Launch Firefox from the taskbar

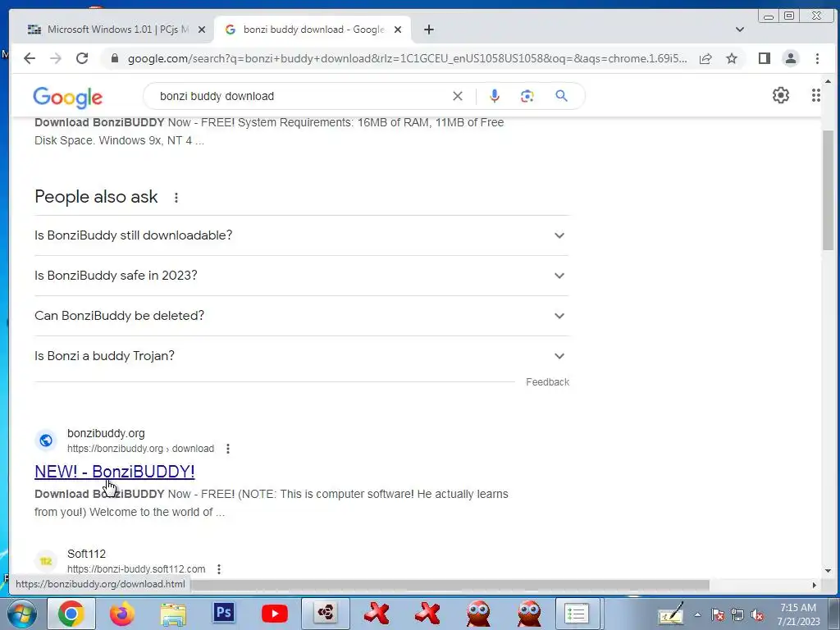click(122, 614)
